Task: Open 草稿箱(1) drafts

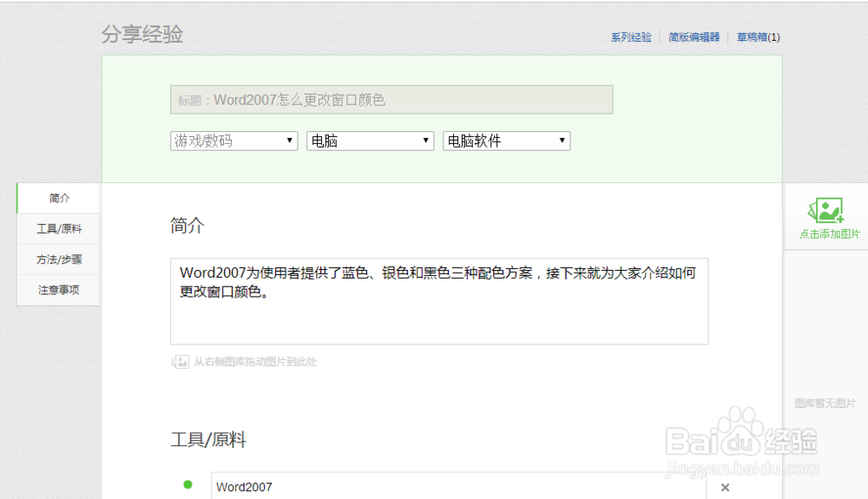Action: point(758,37)
